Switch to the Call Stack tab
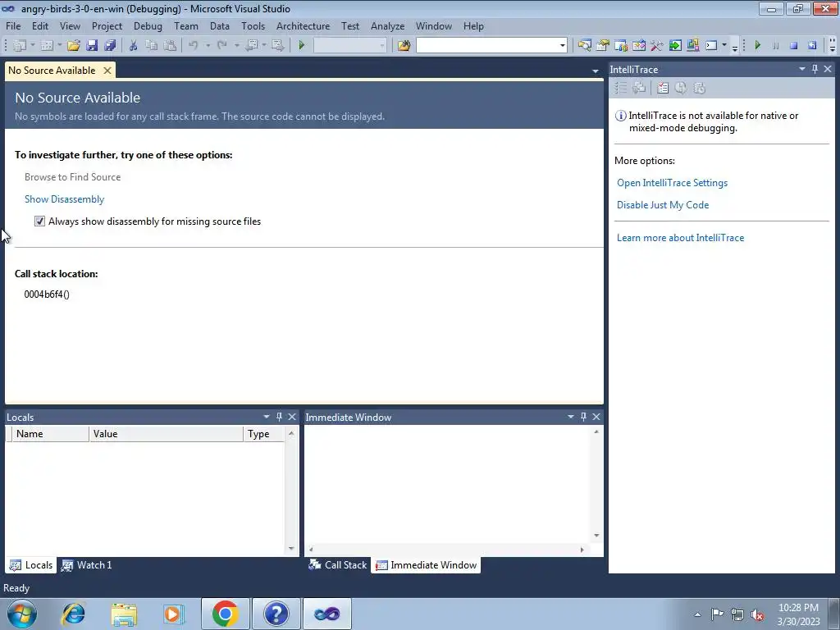Image resolution: width=840 pixels, height=630 pixels. (x=337, y=564)
